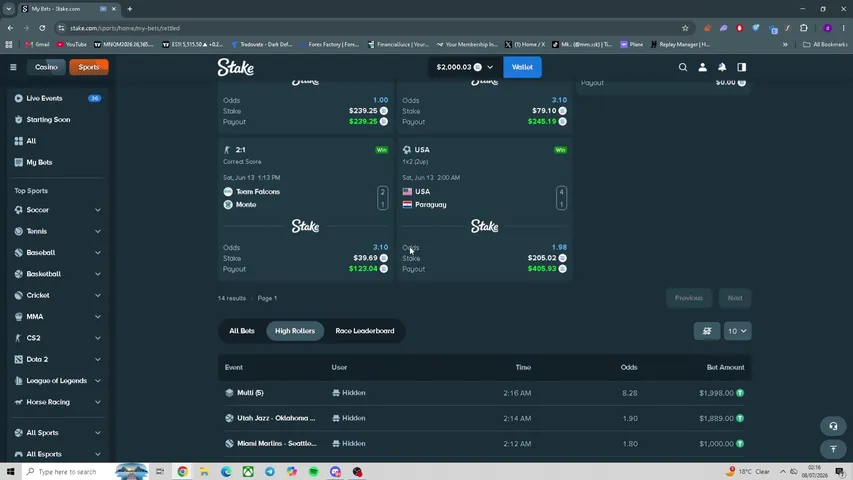Image resolution: width=853 pixels, height=480 pixels.
Task: Open the Gmail bookmark
Action: click(38, 45)
